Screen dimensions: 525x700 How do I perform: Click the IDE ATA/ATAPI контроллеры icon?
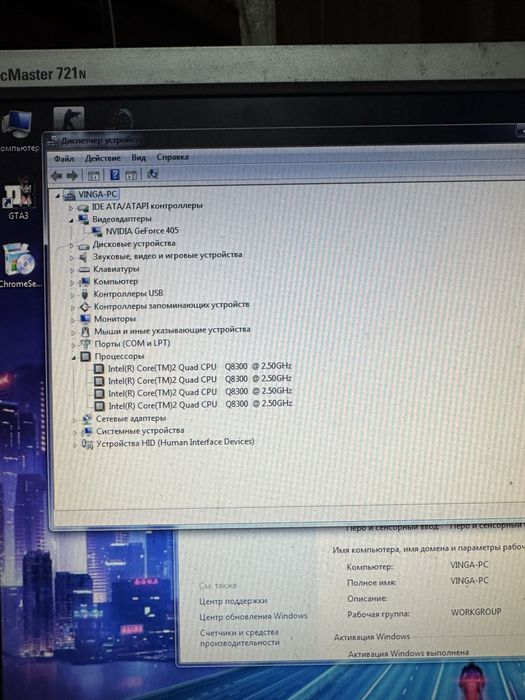[x=83, y=208]
